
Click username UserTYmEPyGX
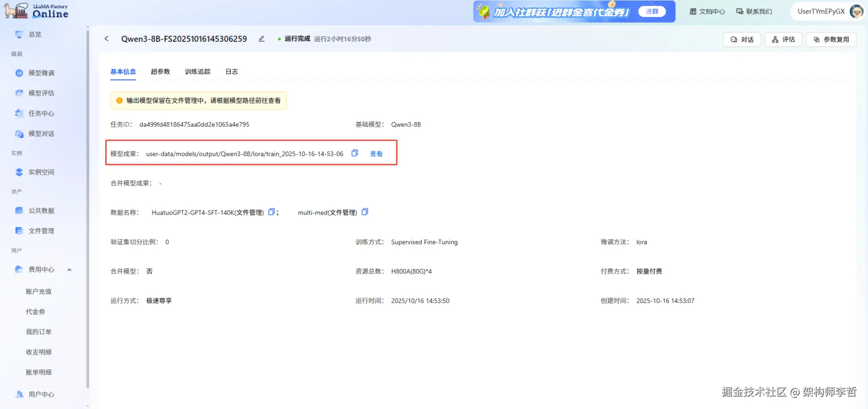coord(821,12)
